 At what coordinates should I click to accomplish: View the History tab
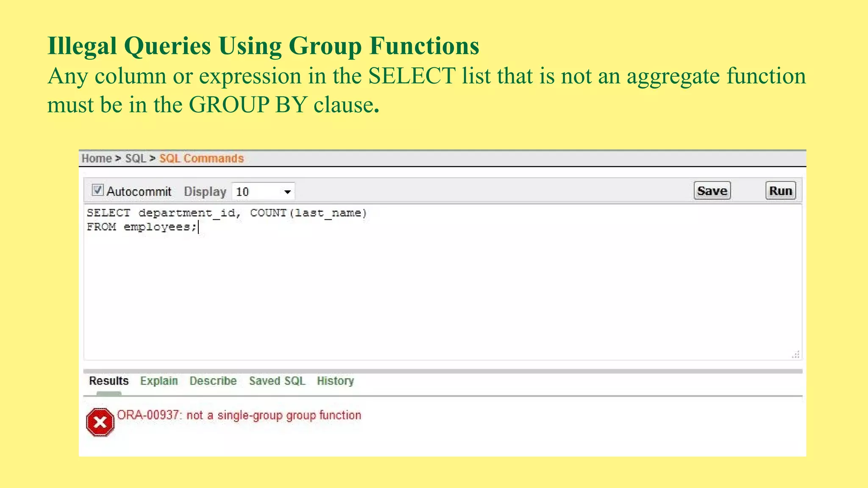[x=335, y=381]
